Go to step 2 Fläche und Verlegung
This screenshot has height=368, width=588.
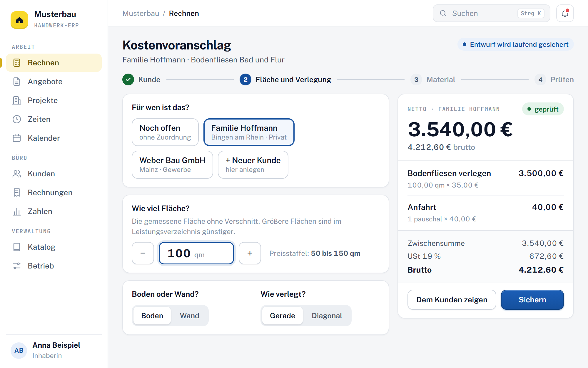pos(285,79)
